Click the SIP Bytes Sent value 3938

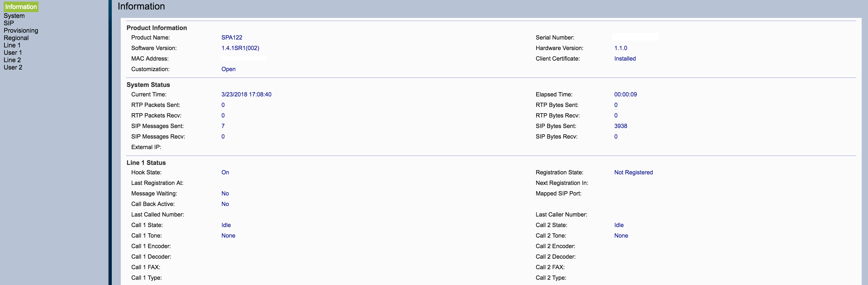click(x=620, y=126)
